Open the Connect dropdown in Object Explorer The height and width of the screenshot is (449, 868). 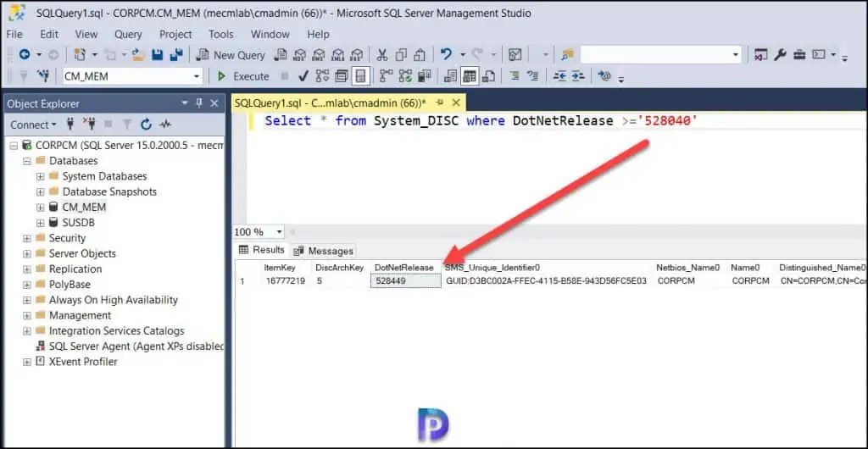[33, 125]
